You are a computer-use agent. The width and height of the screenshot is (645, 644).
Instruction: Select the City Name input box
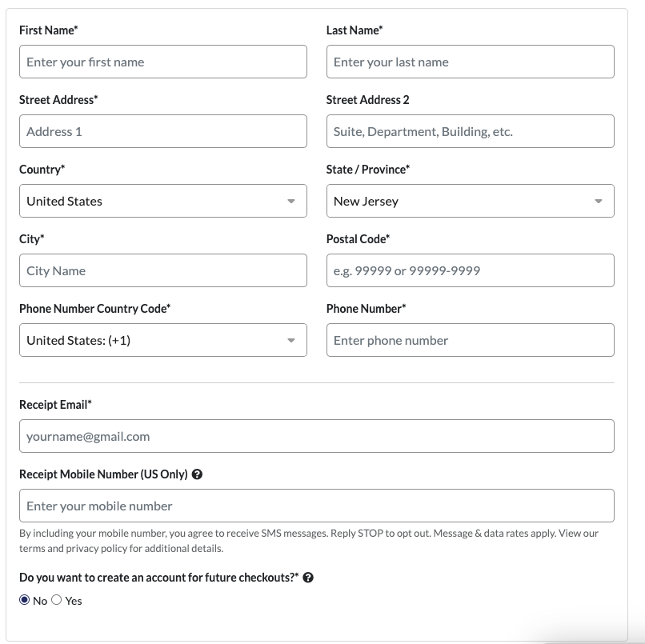coord(163,270)
